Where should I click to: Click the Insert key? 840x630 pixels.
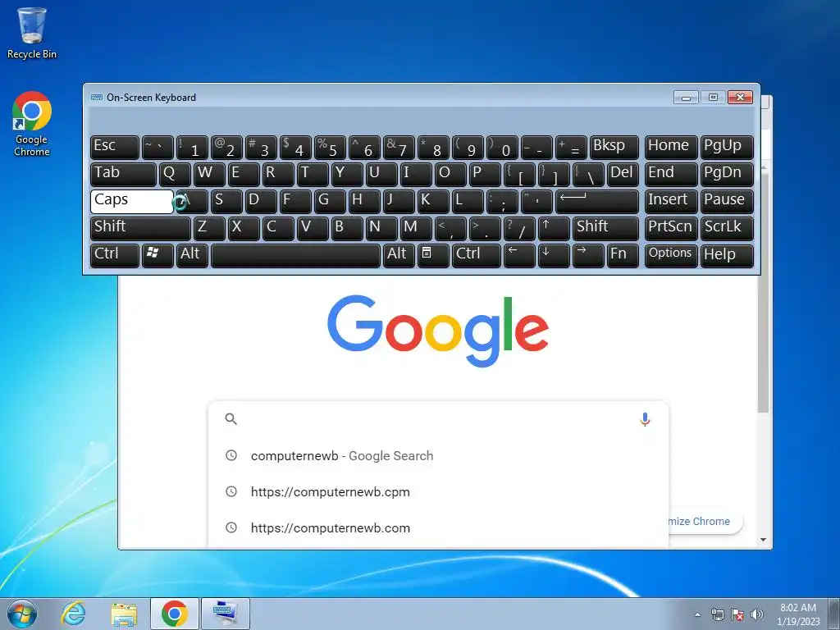coord(671,202)
